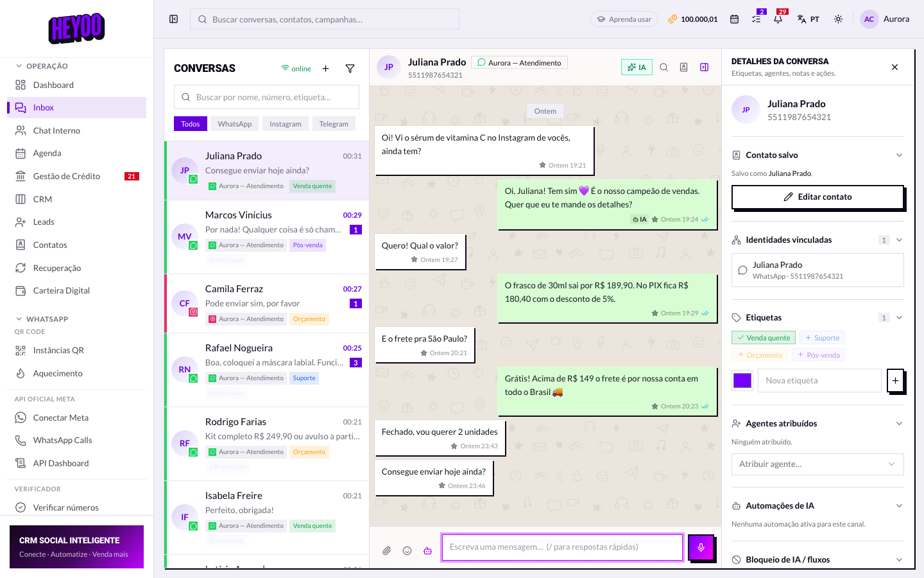Image resolution: width=924 pixels, height=578 pixels.
Task: Toggle the light theme sun icon
Action: [x=838, y=19]
